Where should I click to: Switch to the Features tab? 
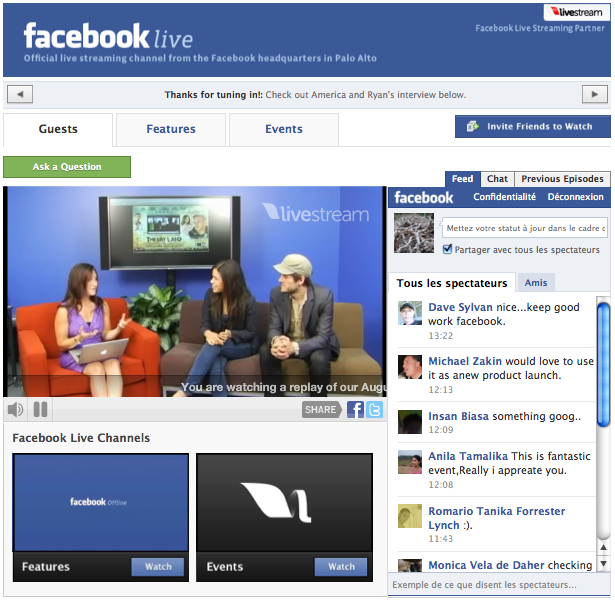pyautogui.click(x=171, y=129)
